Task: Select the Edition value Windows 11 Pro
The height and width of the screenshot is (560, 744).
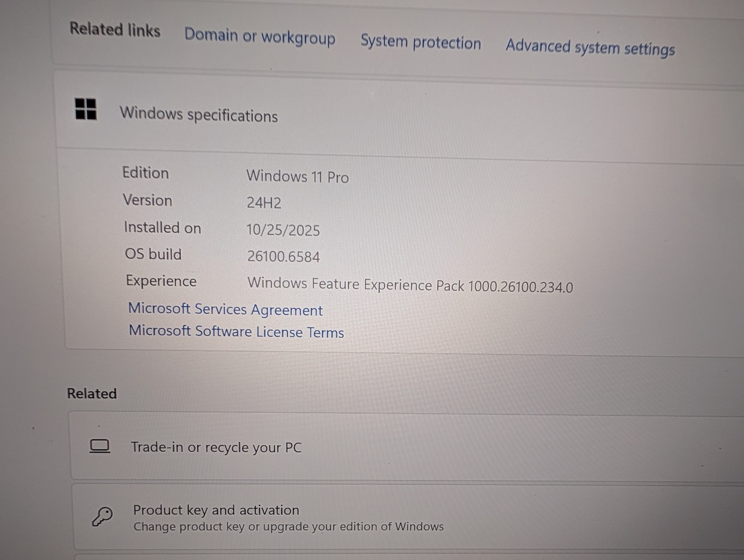Action: pyautogui.click(x=298, y=177)
